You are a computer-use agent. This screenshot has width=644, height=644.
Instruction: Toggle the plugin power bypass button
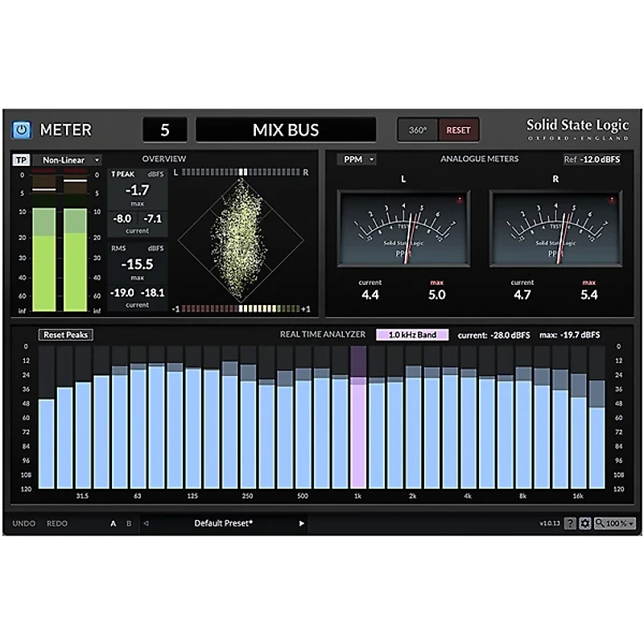[x=22, y=130]
